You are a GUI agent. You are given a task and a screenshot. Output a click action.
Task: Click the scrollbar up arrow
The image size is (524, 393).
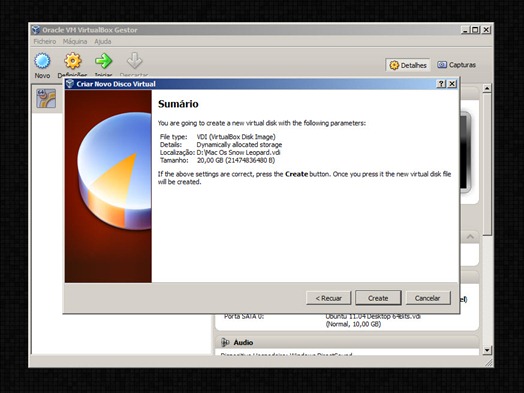[487, 88]
